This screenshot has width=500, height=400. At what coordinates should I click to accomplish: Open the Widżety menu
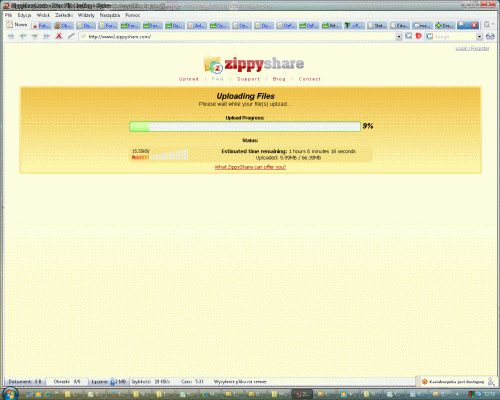pos(86,15)
